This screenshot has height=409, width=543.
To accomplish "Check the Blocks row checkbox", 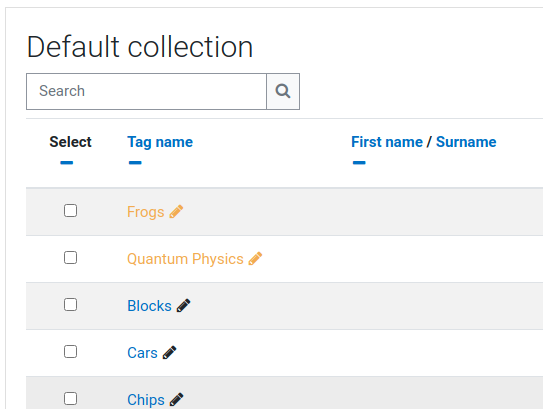I will (70, 305).
